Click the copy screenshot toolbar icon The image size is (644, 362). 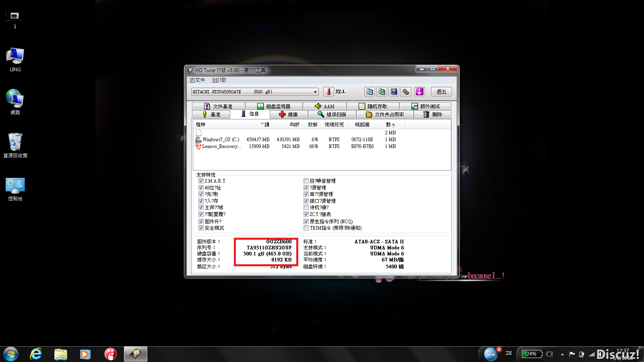382,92
